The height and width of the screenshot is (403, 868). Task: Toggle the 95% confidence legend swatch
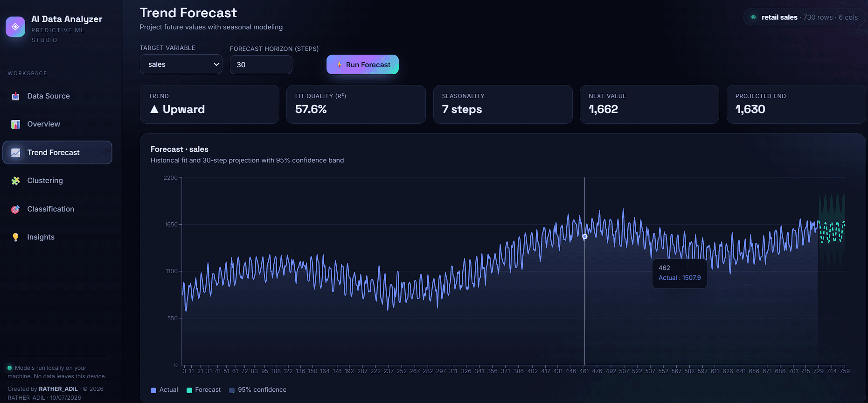232,390
